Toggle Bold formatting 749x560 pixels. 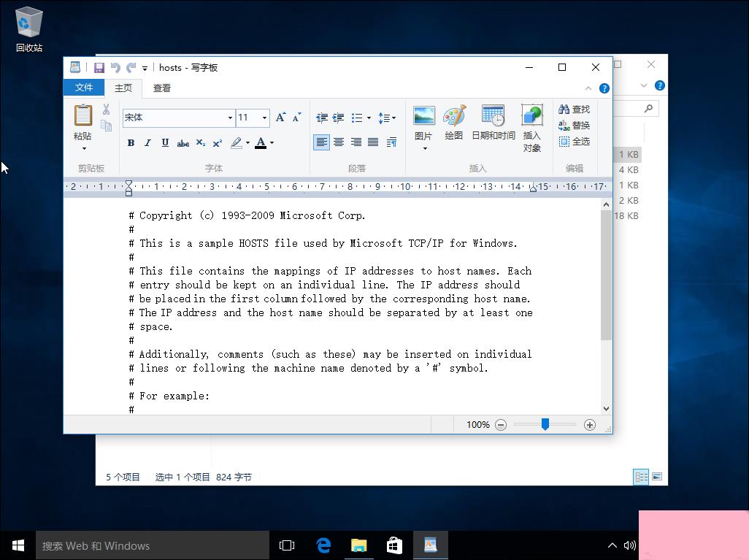[x=131, y=142]
